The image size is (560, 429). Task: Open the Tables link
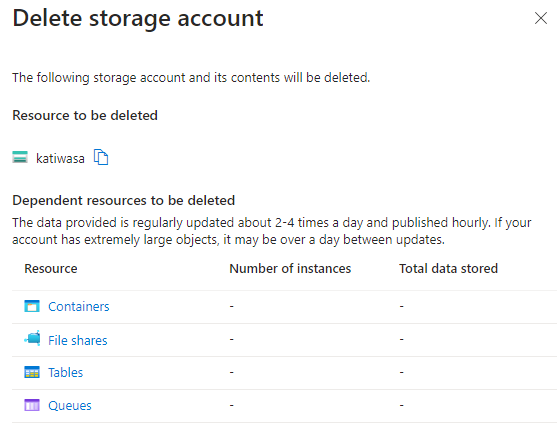click(65, 373)
